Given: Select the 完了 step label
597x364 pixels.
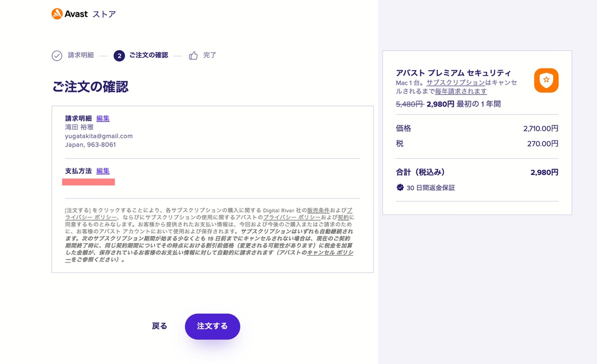Looking at the screenshot, I should [x=209, y=55].
